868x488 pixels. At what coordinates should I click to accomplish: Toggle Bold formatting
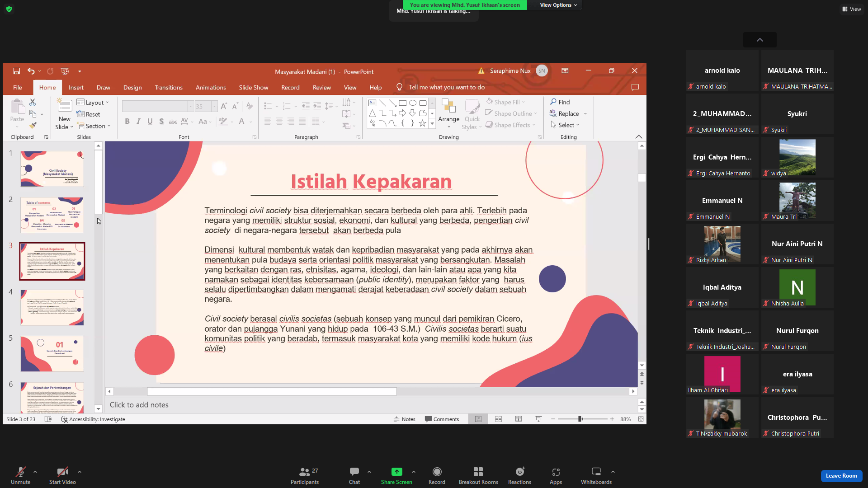[127, 121]
